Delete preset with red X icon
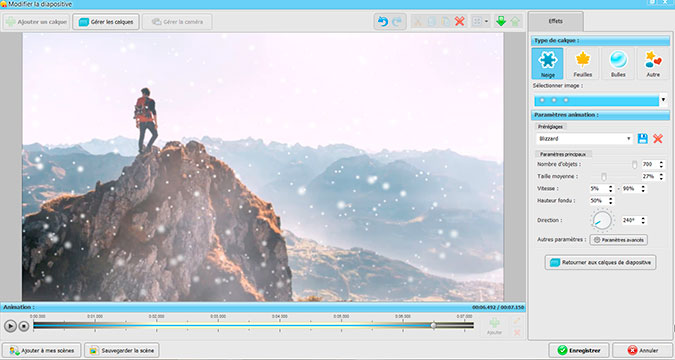The width and height of the screenshot is (675, 360). point(658,139)
